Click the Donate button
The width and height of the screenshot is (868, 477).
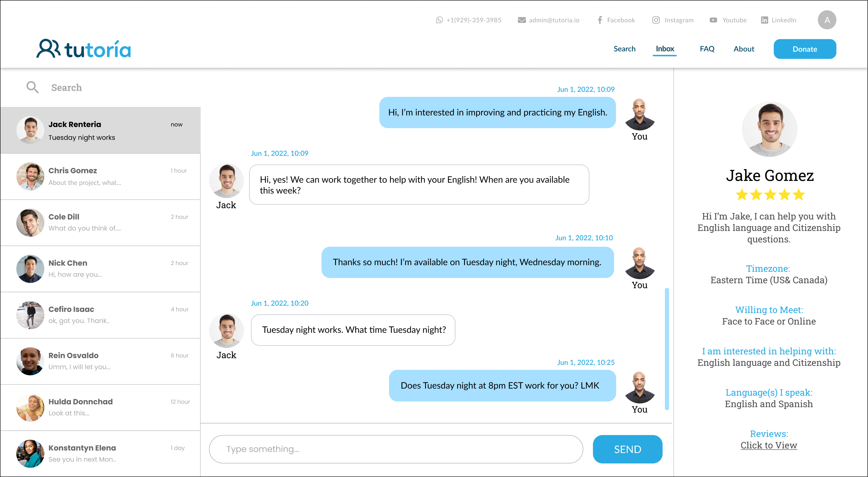pyautogui.click(x=804, y=49)
